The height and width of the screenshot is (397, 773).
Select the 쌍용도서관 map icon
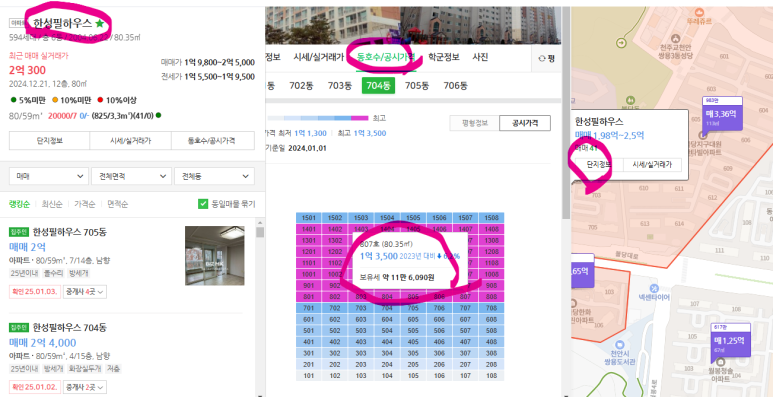(621, 344)
